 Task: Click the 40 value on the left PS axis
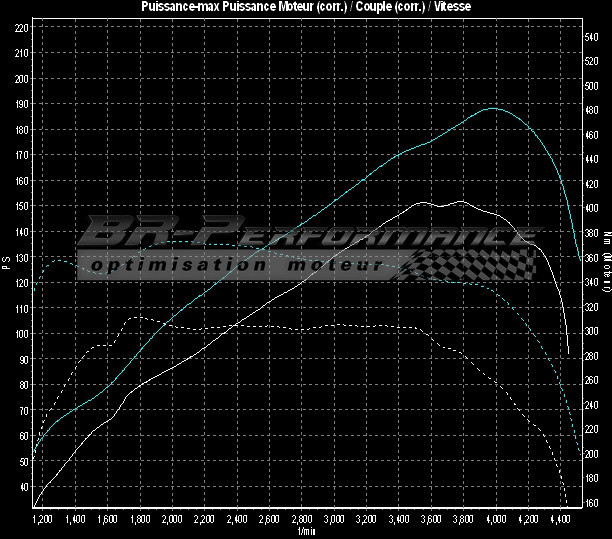pyautogui.click(x=23, y=486)
